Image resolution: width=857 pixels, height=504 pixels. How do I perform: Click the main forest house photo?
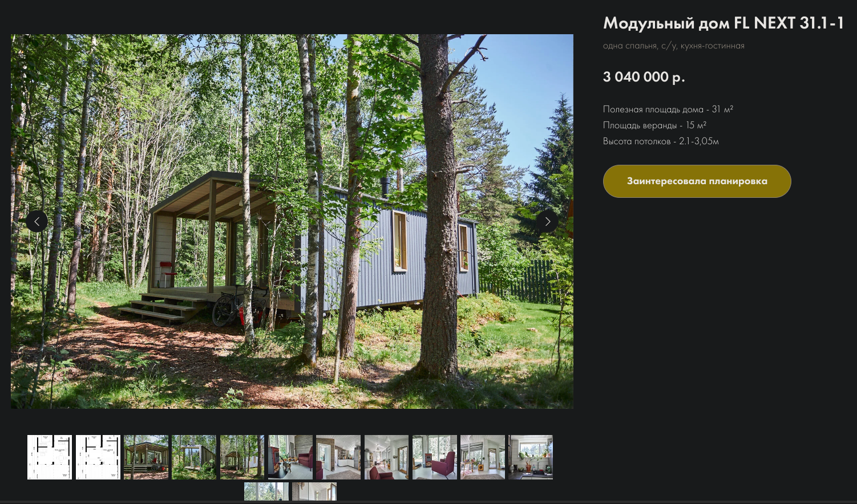(x=292, y=221)
